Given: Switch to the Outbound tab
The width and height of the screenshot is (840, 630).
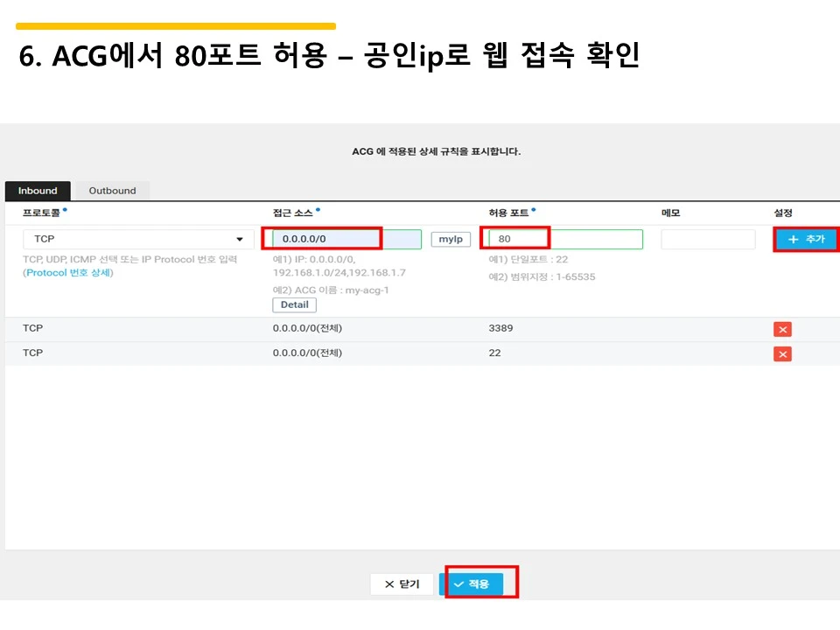Looking at the screenshot, I should pyautogui.click(x=112, y=190).
